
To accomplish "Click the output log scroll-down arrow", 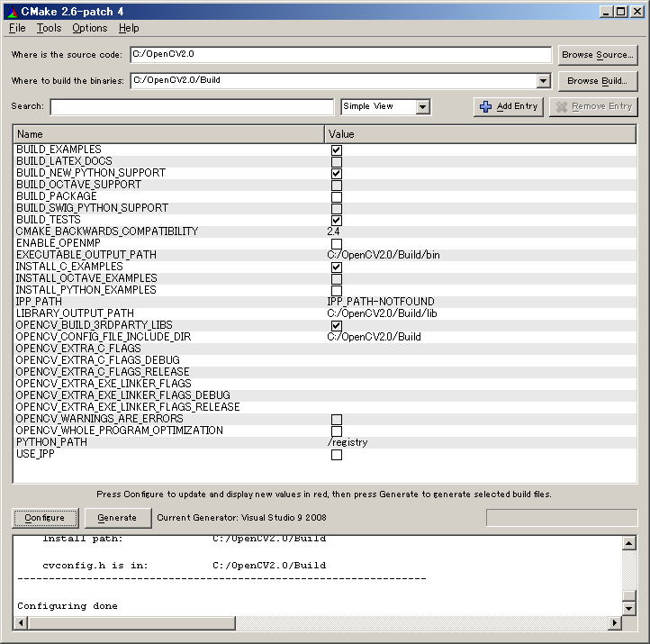I will 629,608.
